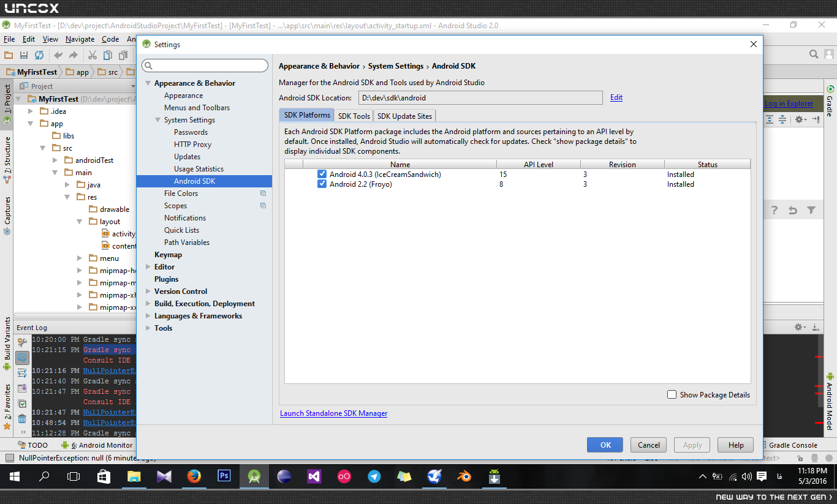Click the Save All floppy-disk icon

point(24,55)
